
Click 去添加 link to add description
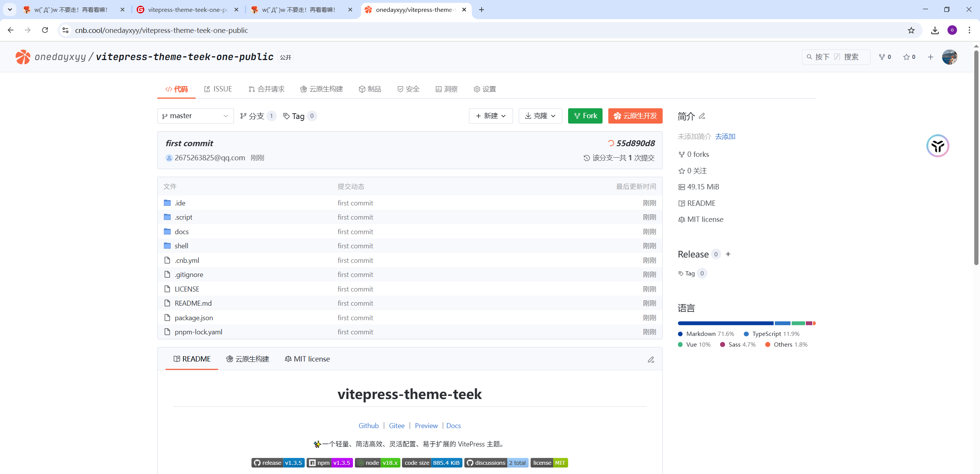(x=725, y=137)
